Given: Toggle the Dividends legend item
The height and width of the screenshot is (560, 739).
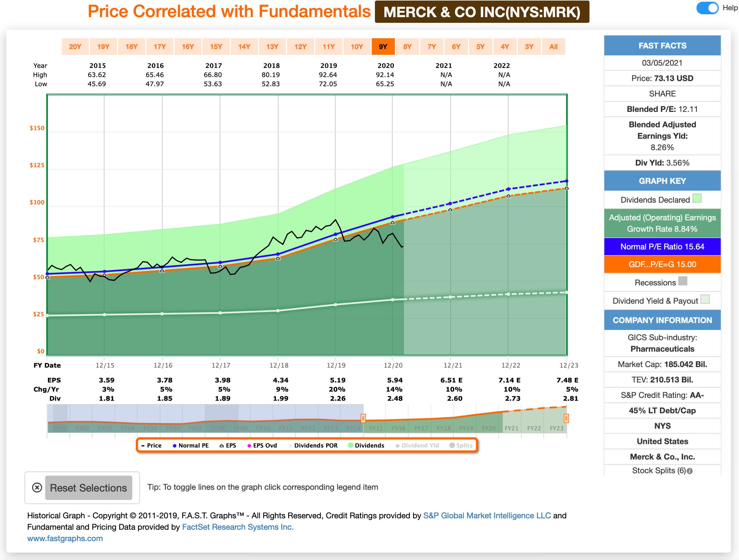Looking at the screenshot, I should pos(366,445).
